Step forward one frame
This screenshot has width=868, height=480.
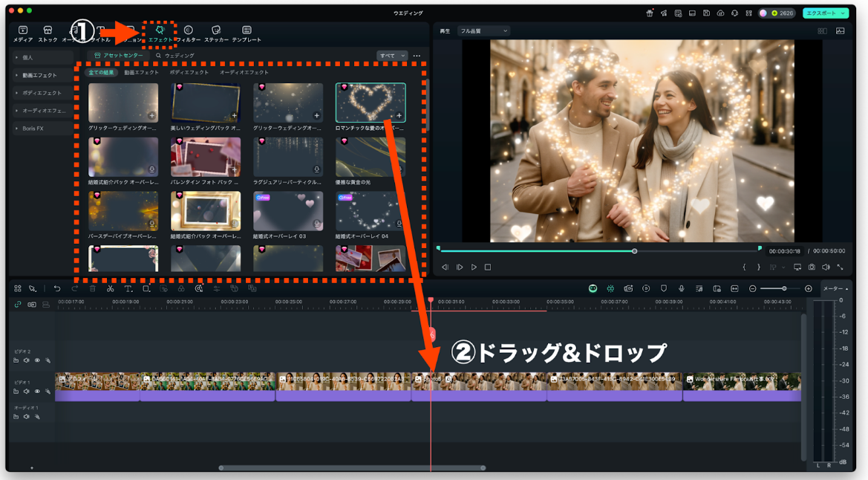(x=460, y=267)
